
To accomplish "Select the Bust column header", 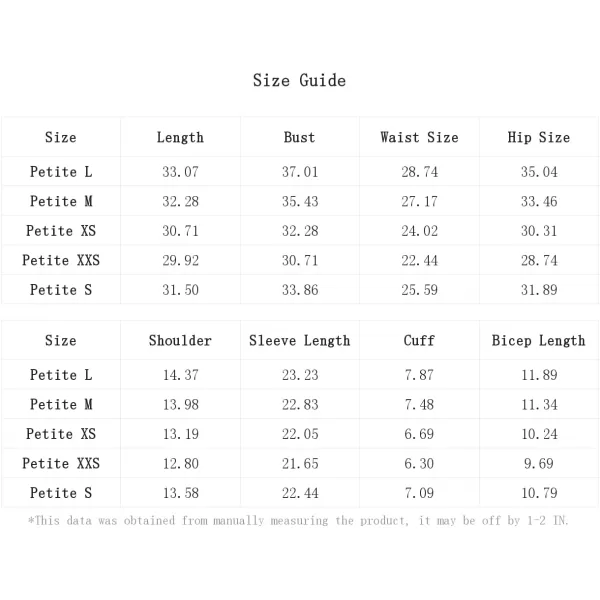I will point(300,137).
